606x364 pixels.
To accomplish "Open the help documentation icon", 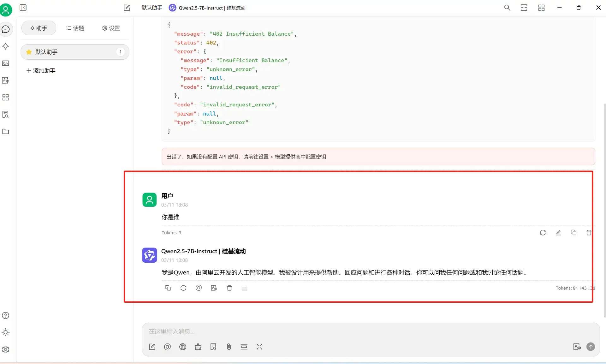I will (6, 315).
